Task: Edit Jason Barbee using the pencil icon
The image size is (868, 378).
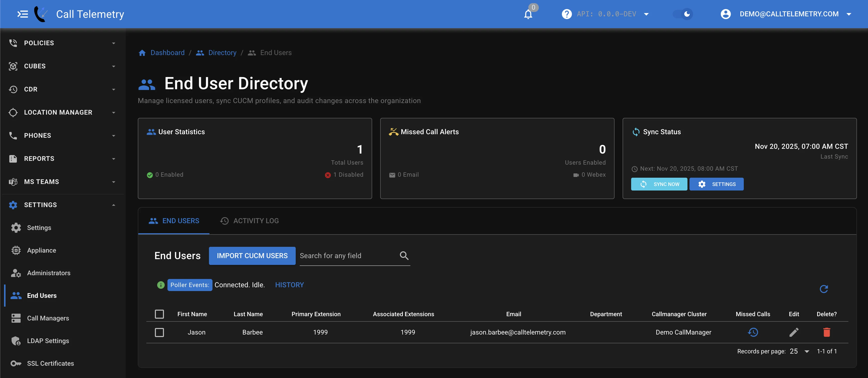Action: pos(794,332)
